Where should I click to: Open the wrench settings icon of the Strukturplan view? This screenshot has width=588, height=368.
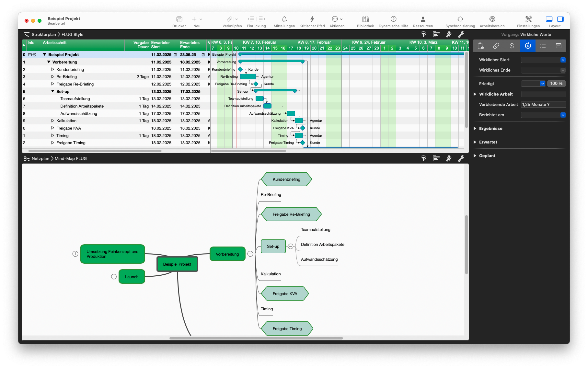(x=461, y=34)
